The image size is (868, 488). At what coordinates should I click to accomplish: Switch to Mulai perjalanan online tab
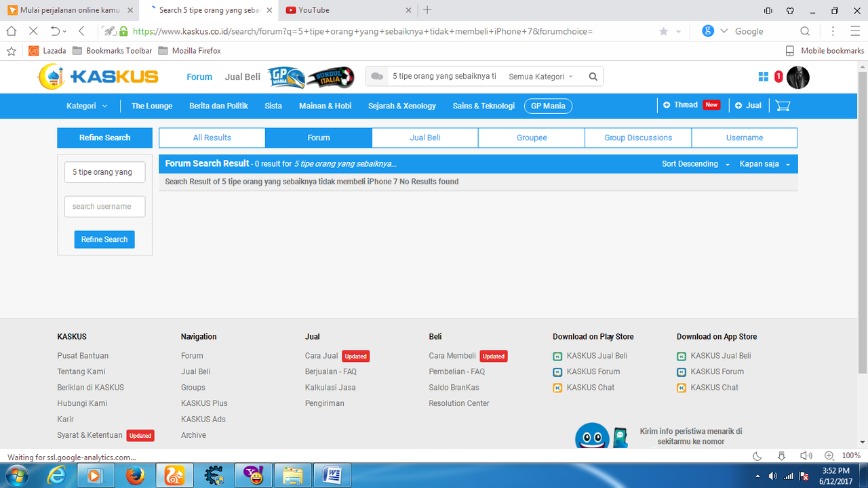coord(69,10)
